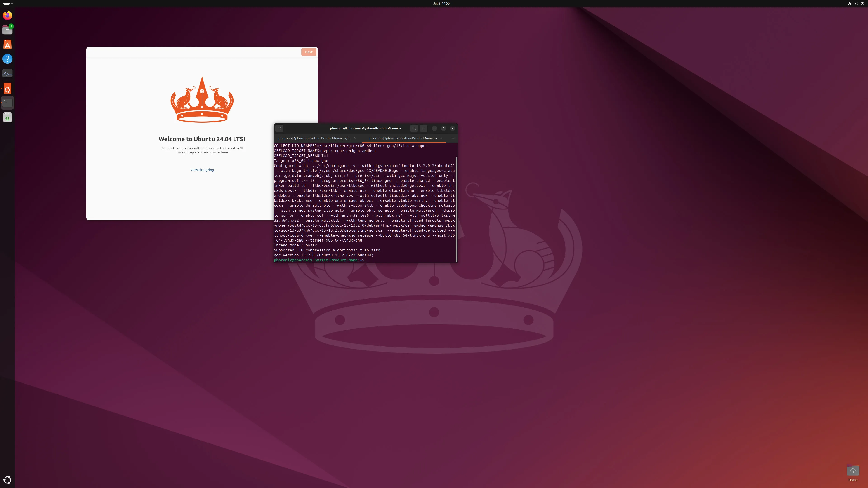Close the terminal window
This screenshot has height=488, width=868.
[x=453, y=128]
